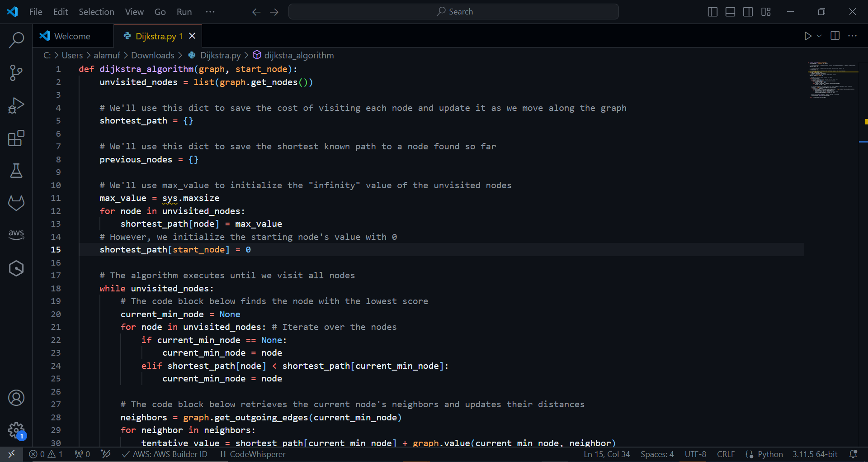Open the Extensions marketplace view

click(x=16, y=138)
